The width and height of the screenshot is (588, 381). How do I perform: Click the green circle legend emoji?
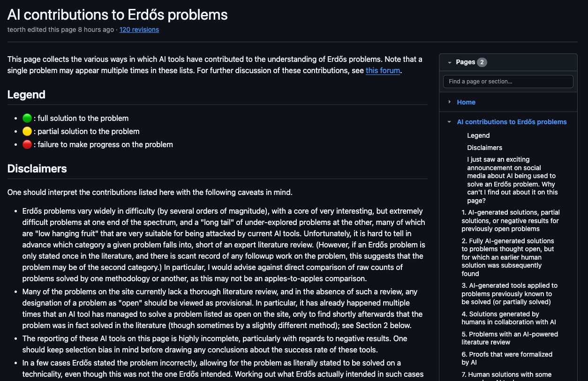pos(27,119)
